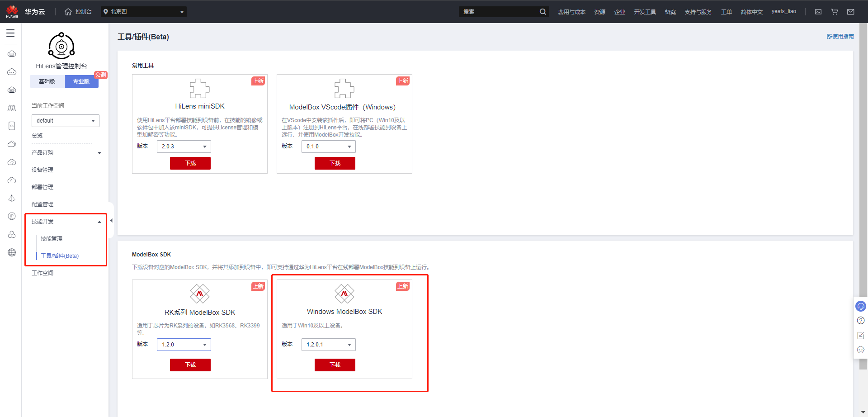
Task: Click the Huawei Cloud logo
Action: click(x=12, y=11)
